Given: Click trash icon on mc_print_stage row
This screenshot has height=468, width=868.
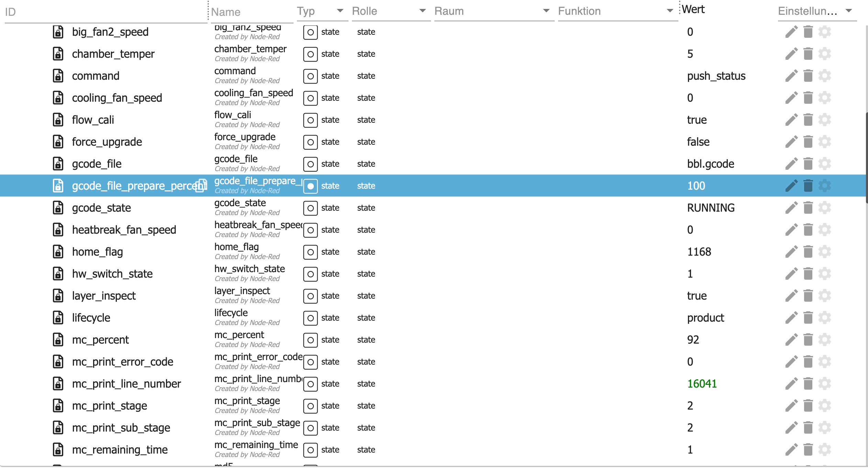Looking at the screenshot, I should point(808,406).
